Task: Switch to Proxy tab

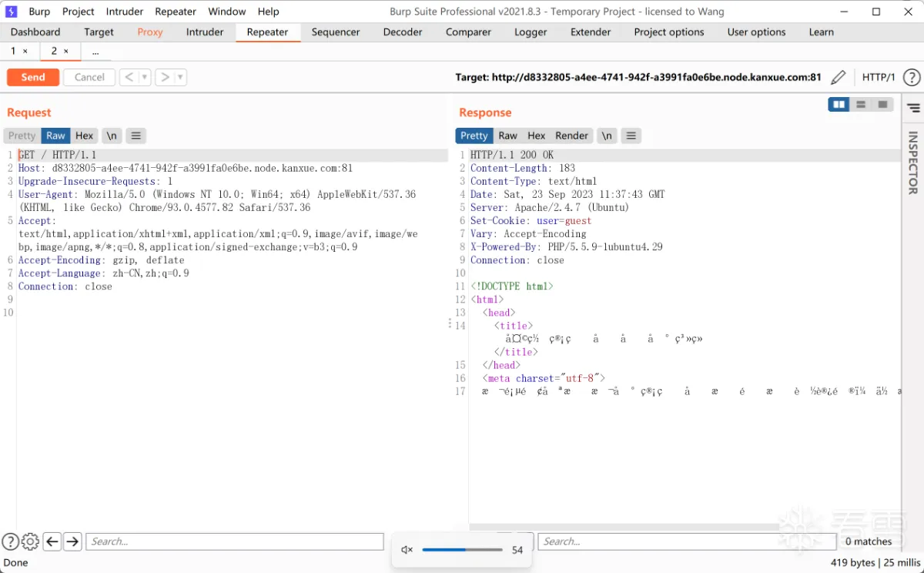Action: click(150, 32)
